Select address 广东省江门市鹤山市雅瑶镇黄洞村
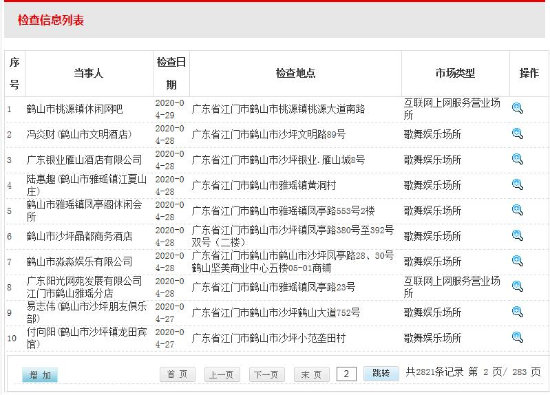This screenshot has width=550, height=395. (264, 185)
